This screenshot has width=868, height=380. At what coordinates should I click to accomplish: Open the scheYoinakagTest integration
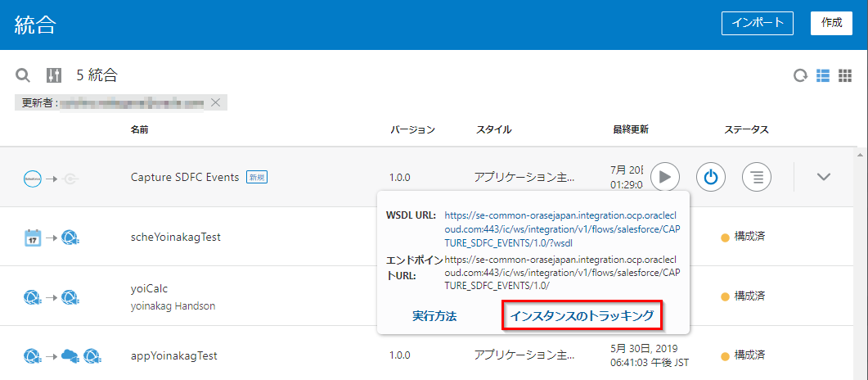pos(175,237)
